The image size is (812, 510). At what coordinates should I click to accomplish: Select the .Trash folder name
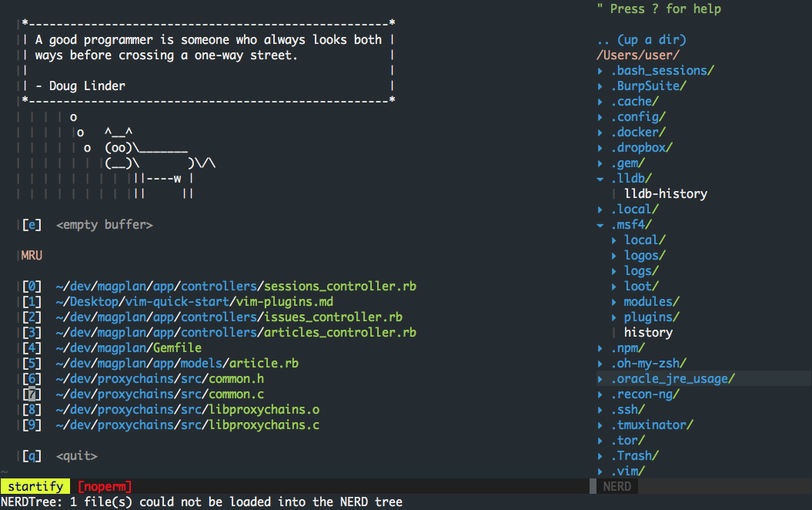[x=634, y=456]
